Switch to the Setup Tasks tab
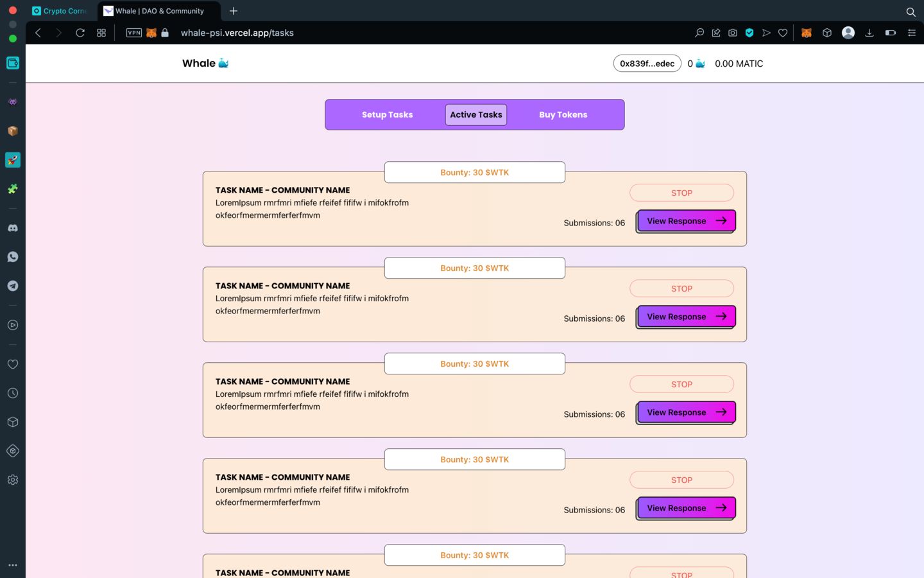This screenshot has width=924, height=578. (x=388, y=115)
